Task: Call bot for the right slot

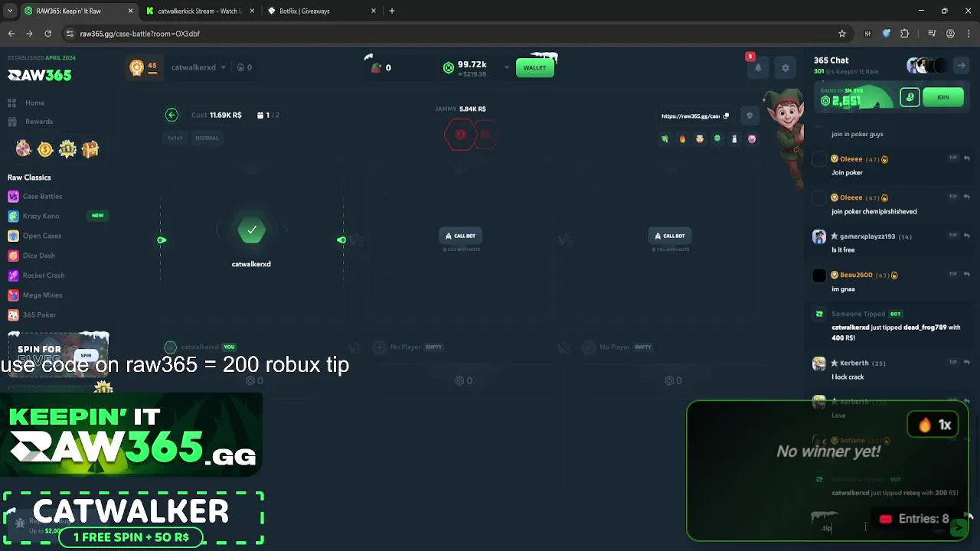Action: [x=670, y=236]
